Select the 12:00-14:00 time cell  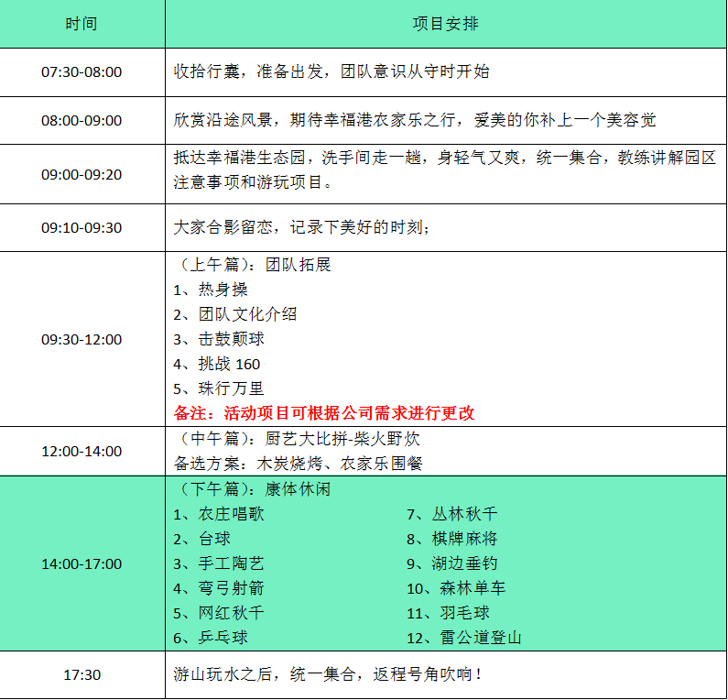coord(81,451)
